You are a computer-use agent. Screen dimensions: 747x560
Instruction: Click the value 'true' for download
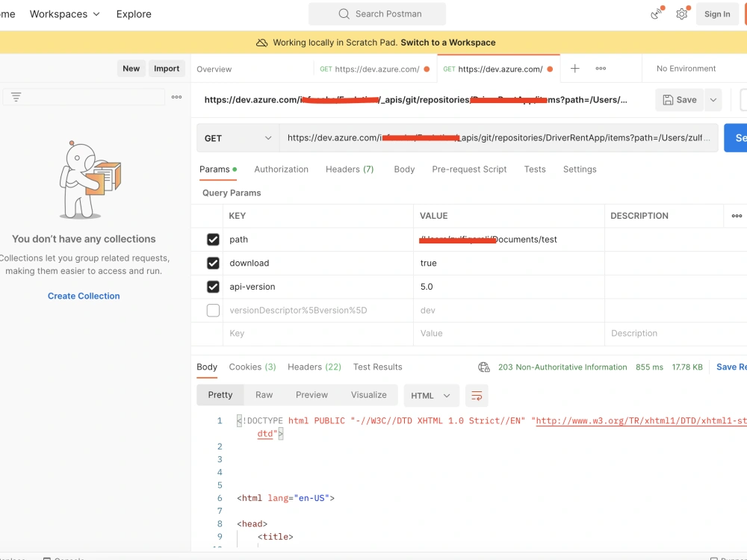click(428, 264)
